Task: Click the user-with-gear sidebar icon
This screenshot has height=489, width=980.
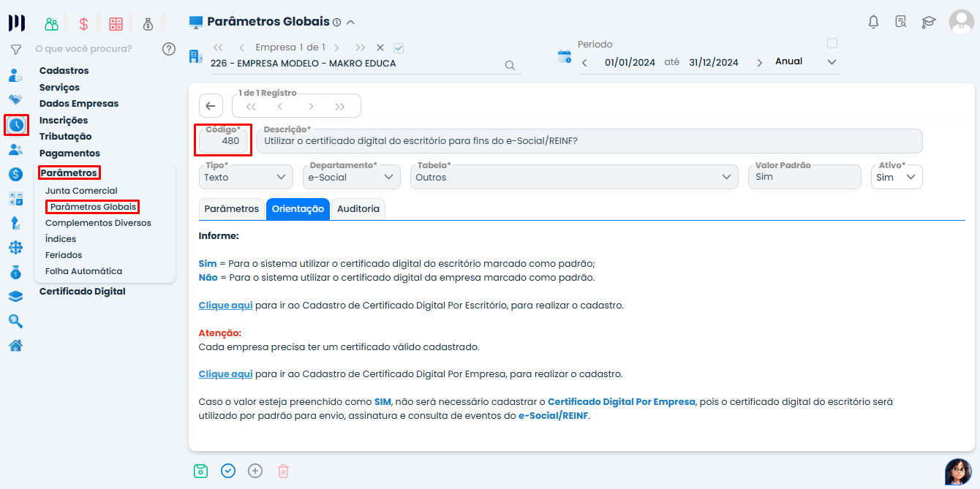Action: click(15, 75)
